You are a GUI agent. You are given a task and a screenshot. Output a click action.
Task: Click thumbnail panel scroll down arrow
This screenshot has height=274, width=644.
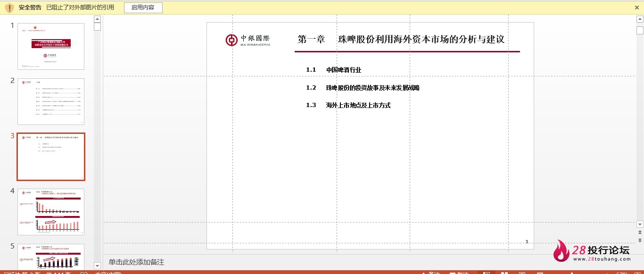coord(98,266)
